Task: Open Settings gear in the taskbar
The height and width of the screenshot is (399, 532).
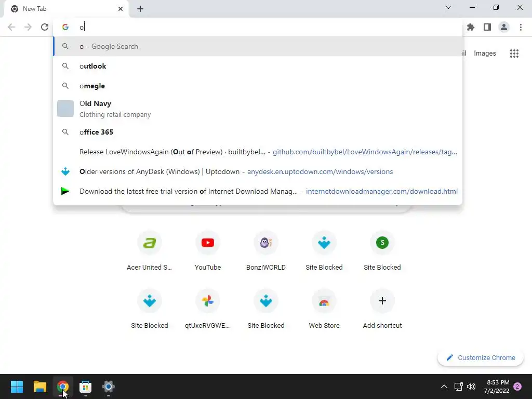Action: tap(109, 387)
